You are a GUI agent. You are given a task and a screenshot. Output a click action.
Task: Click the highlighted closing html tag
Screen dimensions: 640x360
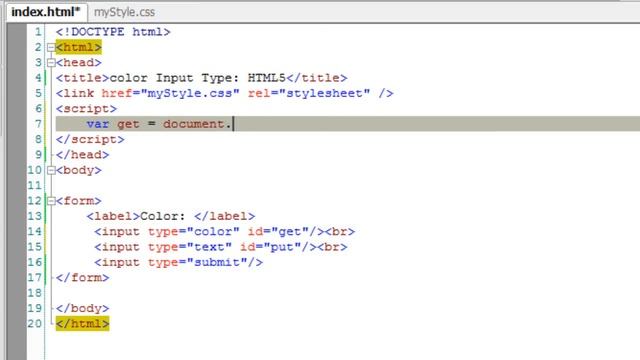(x=82, y=324)
